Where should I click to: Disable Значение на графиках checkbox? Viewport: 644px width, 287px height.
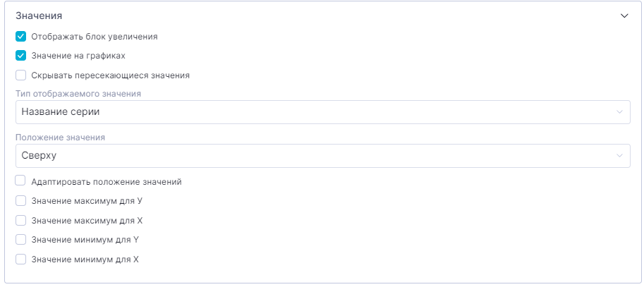pyautogui.click(x=21, y=55)
